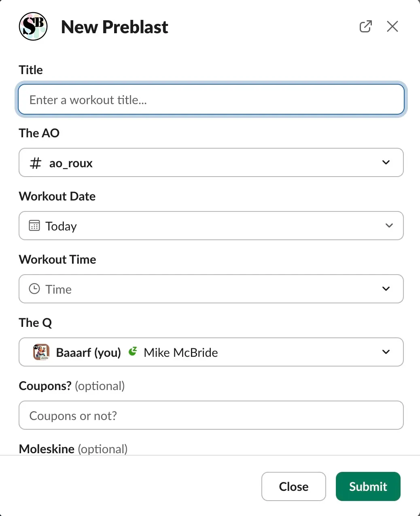Select Today in the Workout Date field

61,226
